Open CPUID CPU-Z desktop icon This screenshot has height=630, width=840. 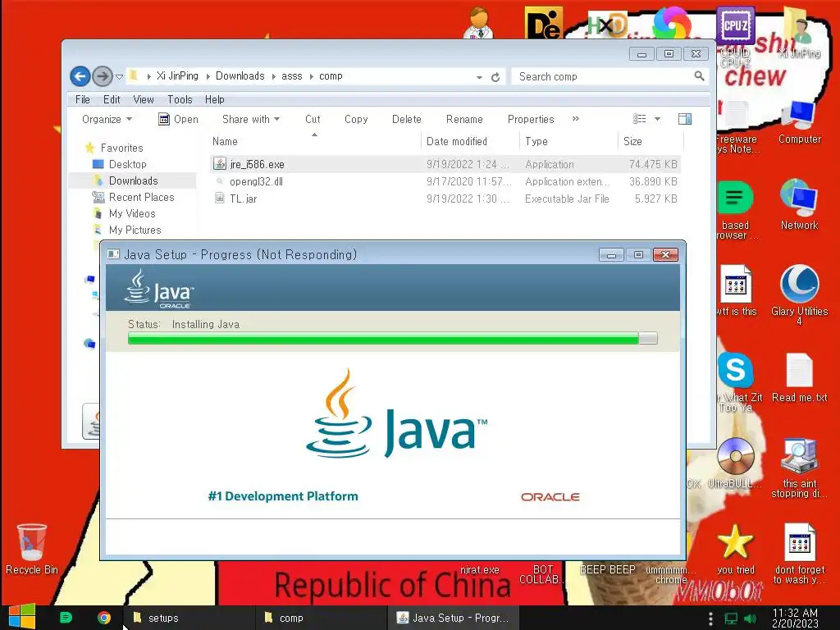click(x=735, y=38)
